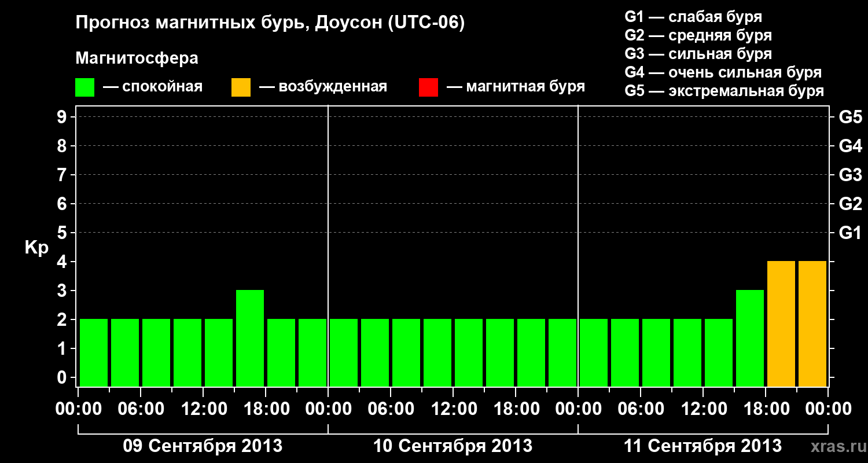
Task: Click the "Магнитосфера" heading
Action: coord(137,58)
